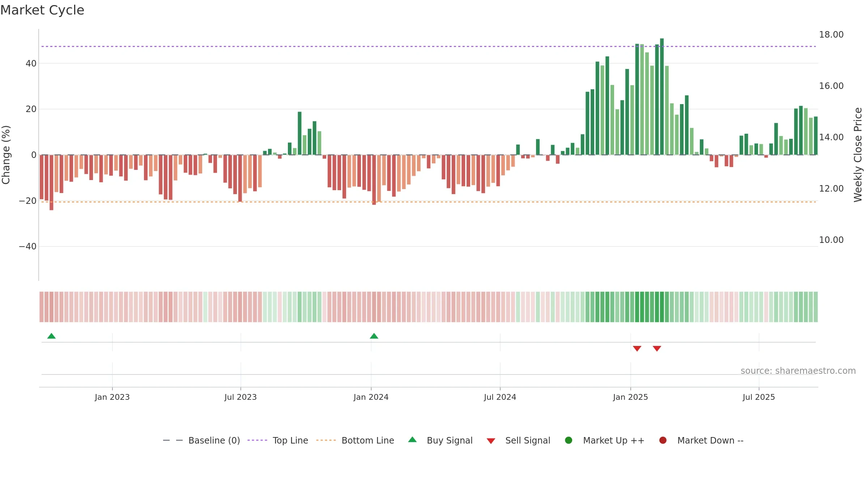Click the Jul 2023 x-axis label

pos(241,397)
